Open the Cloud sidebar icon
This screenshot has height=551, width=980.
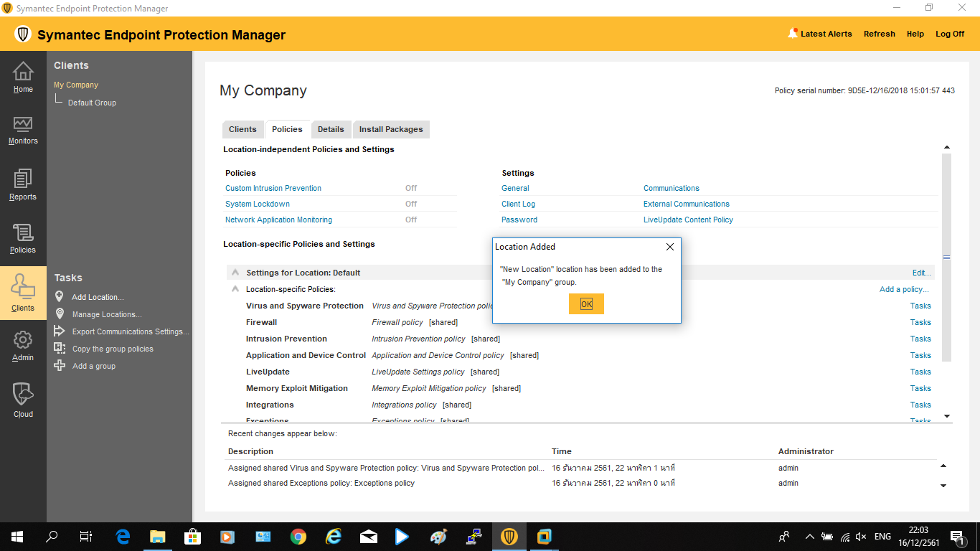(23, 395)
